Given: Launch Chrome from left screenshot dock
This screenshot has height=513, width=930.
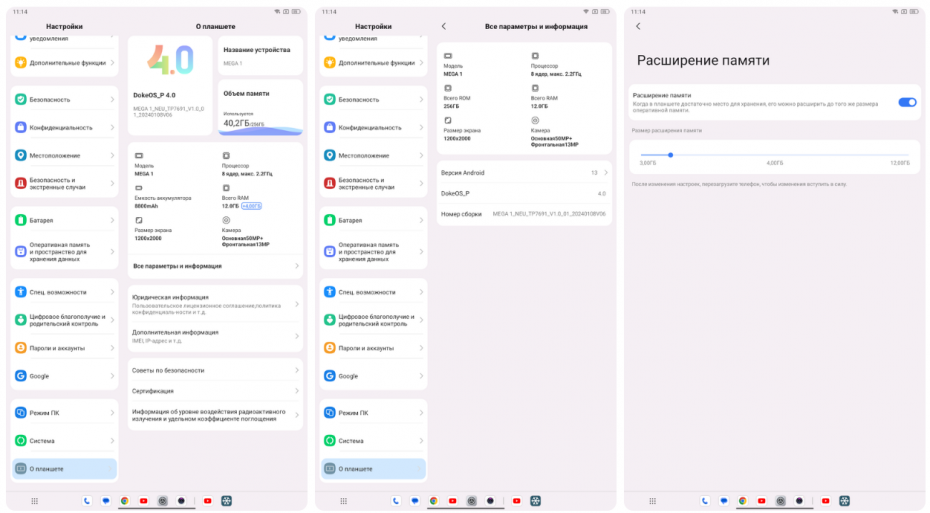Looking at the screenshot, I should [125, 501].
